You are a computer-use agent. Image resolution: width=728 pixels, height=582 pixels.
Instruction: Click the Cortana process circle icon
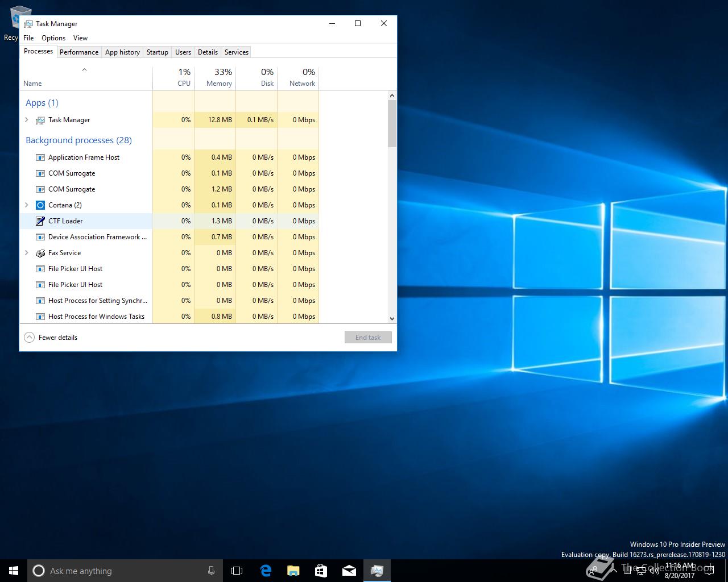(x=40, y=205)
